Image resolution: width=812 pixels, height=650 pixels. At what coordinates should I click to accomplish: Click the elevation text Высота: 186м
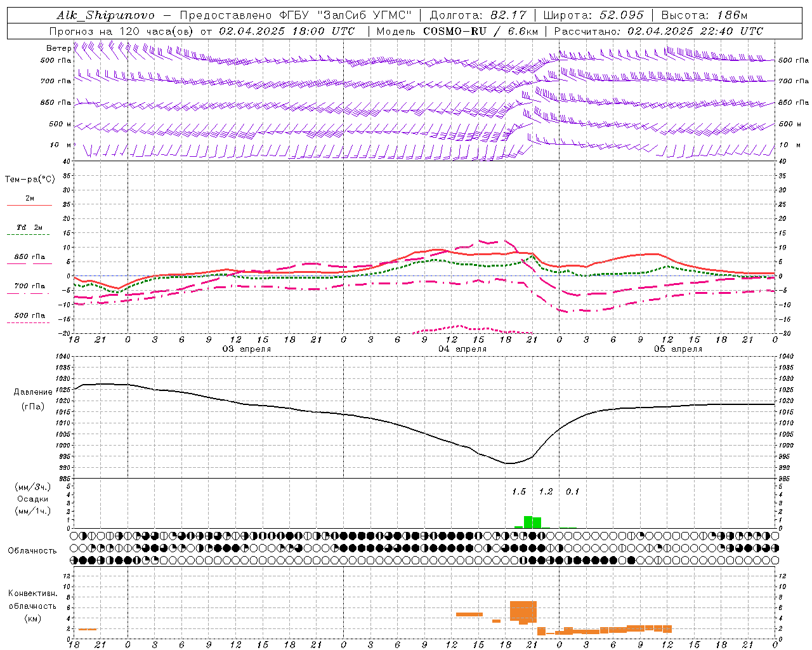(705, 15)
